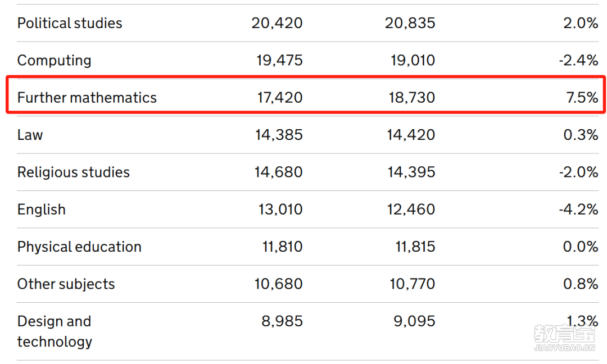Select the Computing subject cell

click(x=54, y=61)
